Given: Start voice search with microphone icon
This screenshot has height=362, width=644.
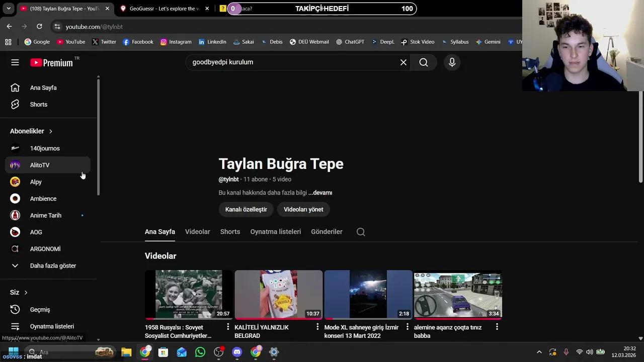Looking at the screenshot, I should click(x=452, y=62).
